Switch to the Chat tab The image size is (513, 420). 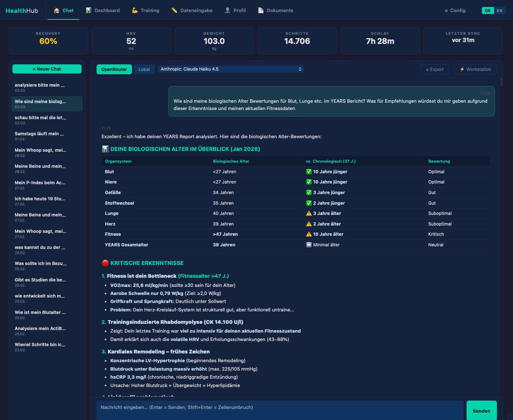(x=63, y=11)
